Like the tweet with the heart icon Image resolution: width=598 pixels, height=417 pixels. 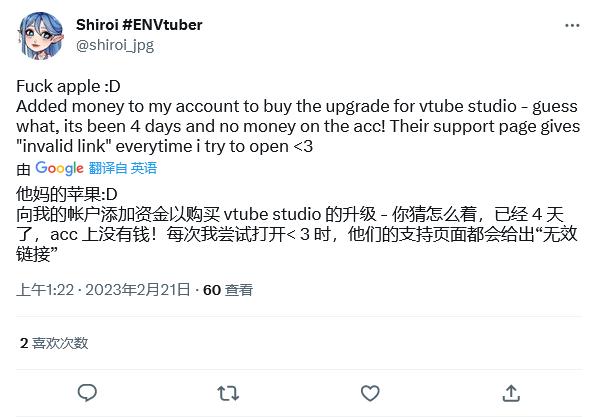pyautogui.click(x=370, y=393)
